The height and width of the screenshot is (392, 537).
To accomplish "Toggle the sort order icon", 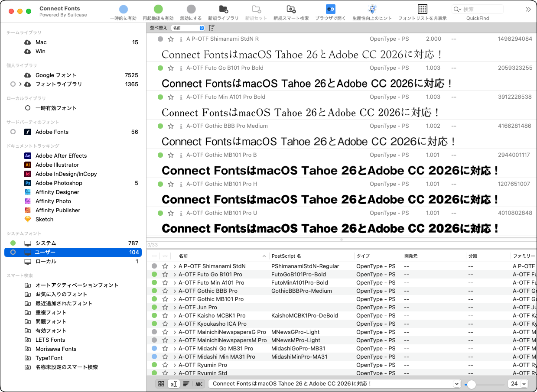I will pyautogui.click(x=212, y=28).
